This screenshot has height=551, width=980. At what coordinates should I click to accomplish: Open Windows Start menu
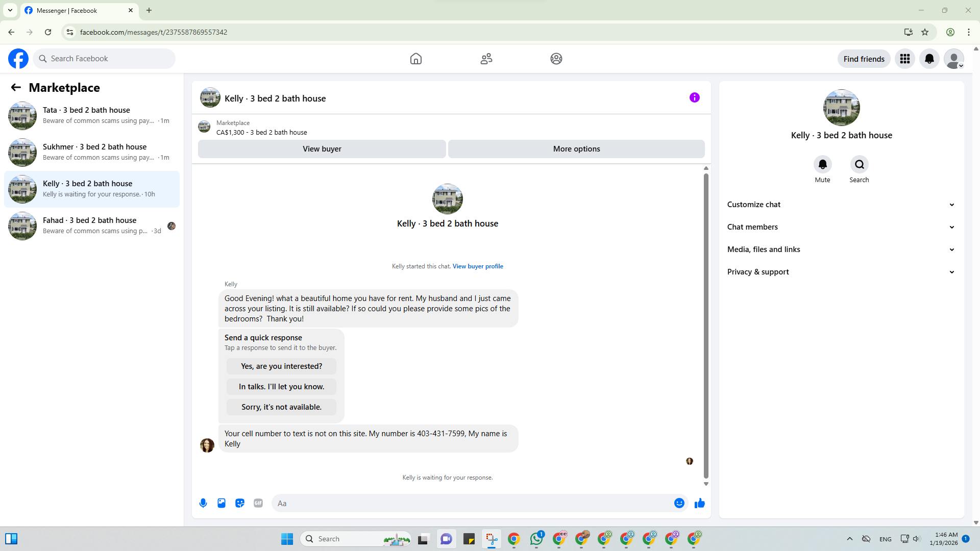tap(287, 539)
